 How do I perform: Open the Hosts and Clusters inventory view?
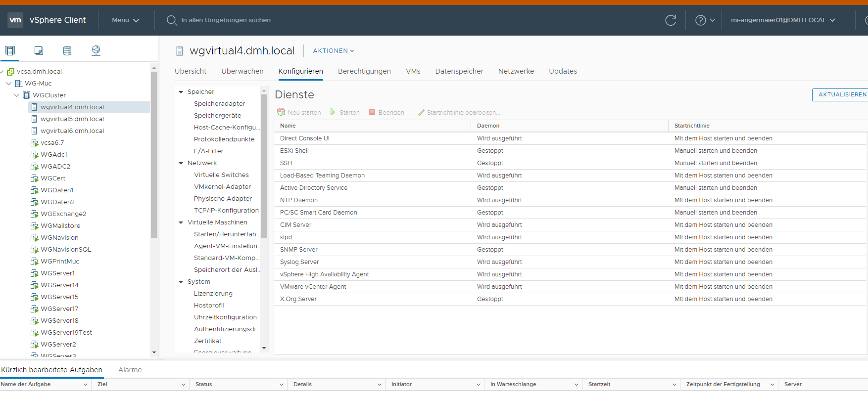[x=10, y=50]
